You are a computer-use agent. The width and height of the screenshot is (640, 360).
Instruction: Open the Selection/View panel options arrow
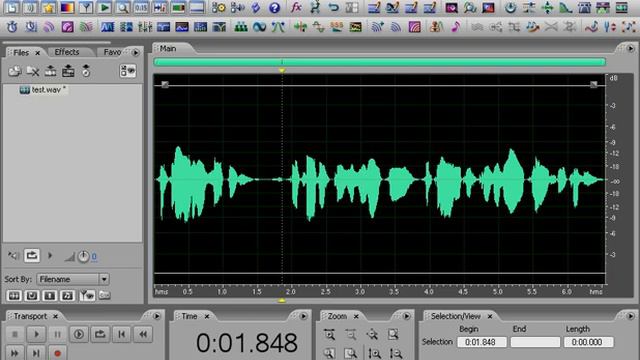point(631,316)
